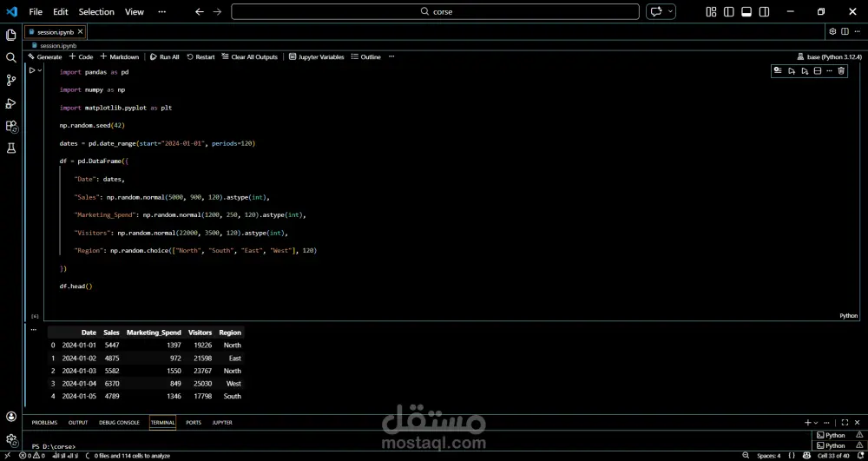Open the Explorer view in activity bar
This screenshot has height=461, width=868.
point(11,35)
